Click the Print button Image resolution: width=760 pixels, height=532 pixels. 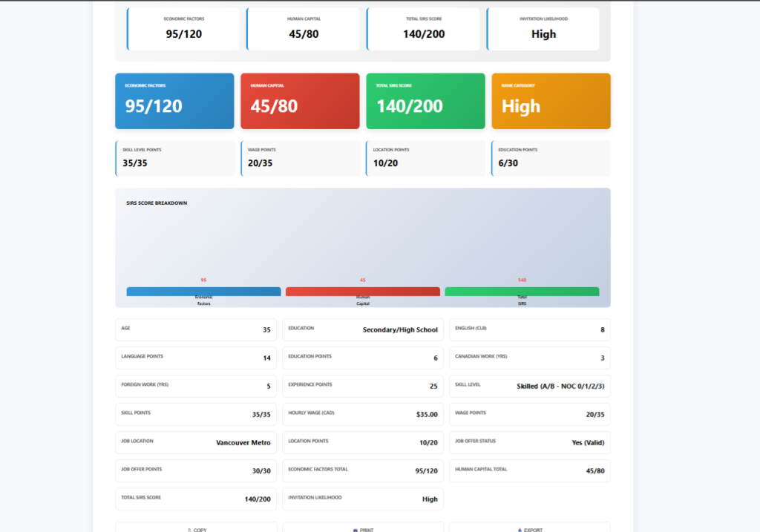point(362,527)
